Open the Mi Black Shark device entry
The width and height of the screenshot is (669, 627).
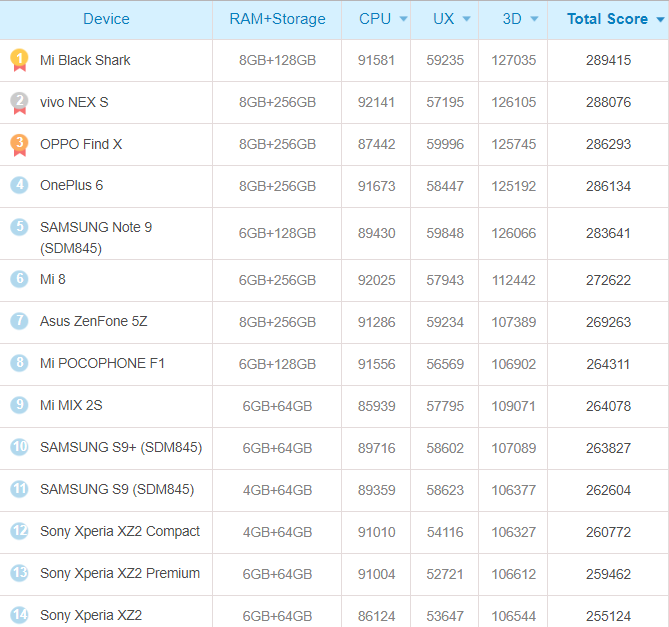85,60
